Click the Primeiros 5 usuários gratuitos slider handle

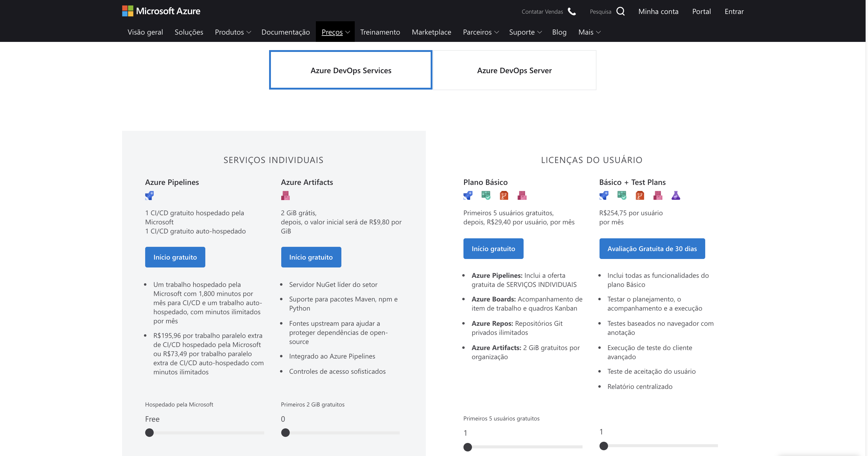click(468, 447)
